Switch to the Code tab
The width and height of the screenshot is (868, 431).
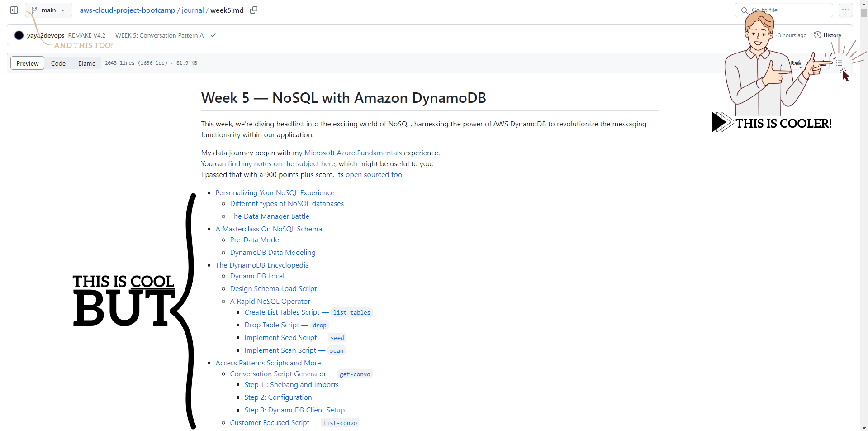point(58,63)
